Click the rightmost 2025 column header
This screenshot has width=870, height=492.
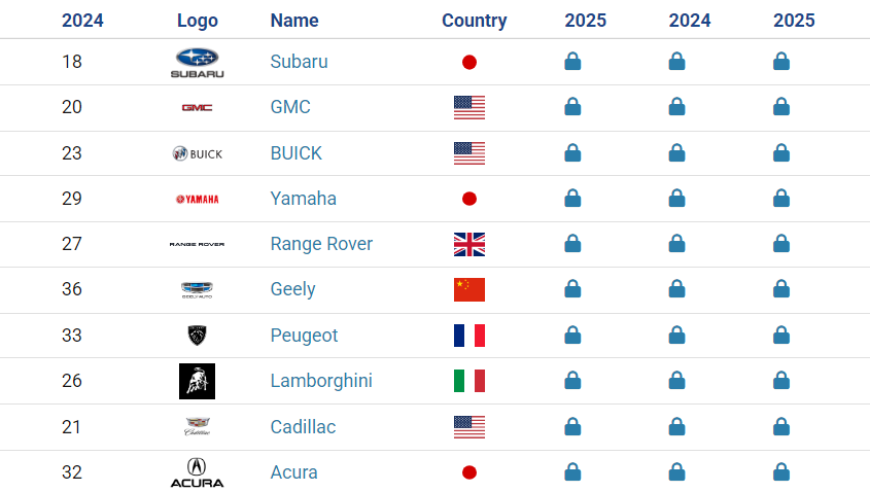(x=794, y=21)
